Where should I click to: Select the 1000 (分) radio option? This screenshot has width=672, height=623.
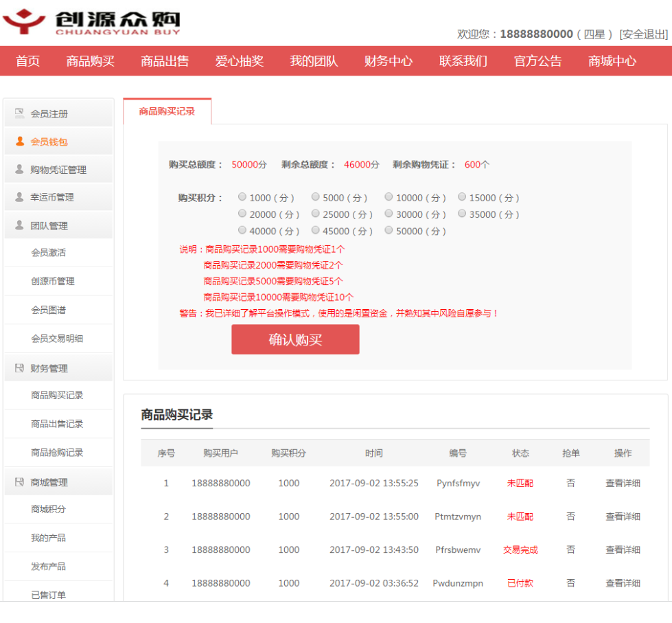242,197
